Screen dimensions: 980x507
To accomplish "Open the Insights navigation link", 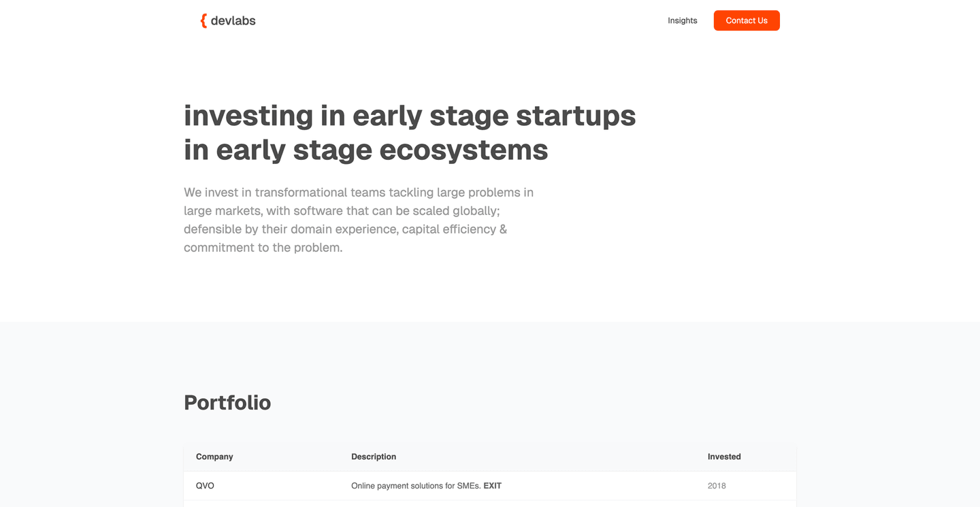I will click(x=683, y=20).
